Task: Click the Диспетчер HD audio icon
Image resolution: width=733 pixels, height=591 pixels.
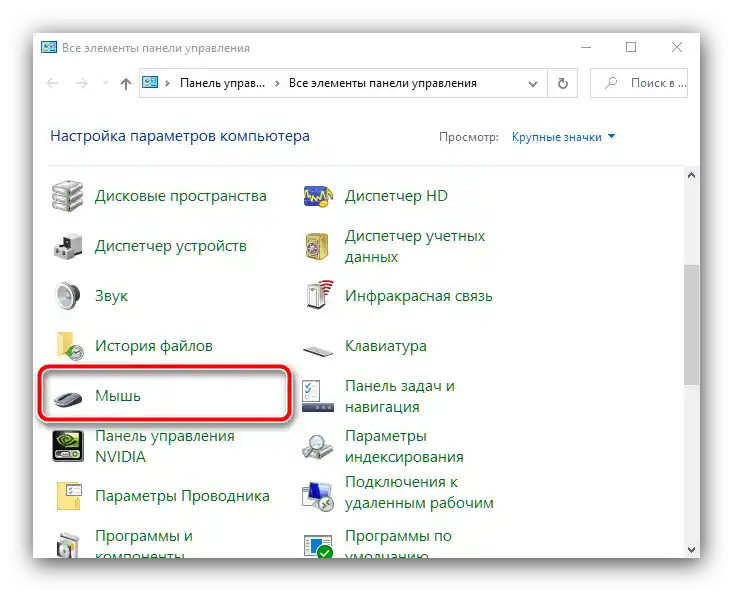Action: [318, 196]
